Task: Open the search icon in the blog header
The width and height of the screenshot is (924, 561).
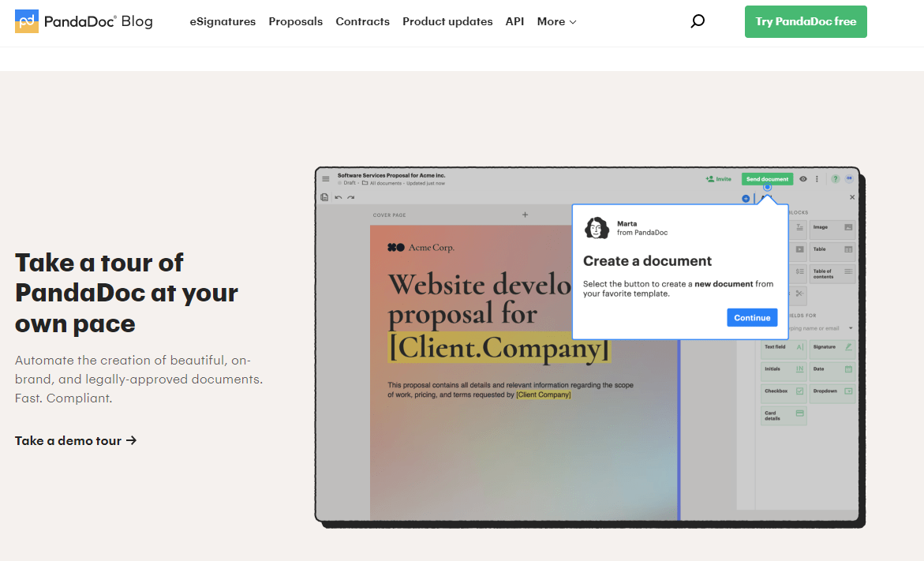Action: tap(698, 21)
